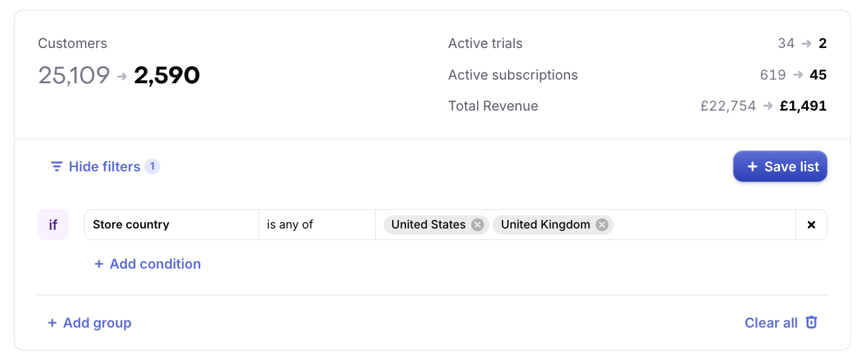
Task: Add a new filter group
Action: tap(89, 323)
